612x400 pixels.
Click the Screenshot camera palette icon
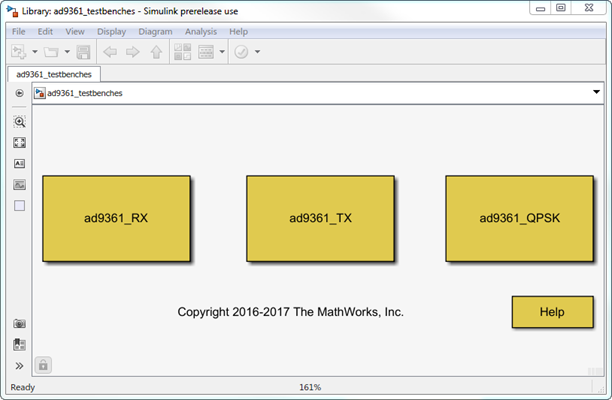pos(20,324)
